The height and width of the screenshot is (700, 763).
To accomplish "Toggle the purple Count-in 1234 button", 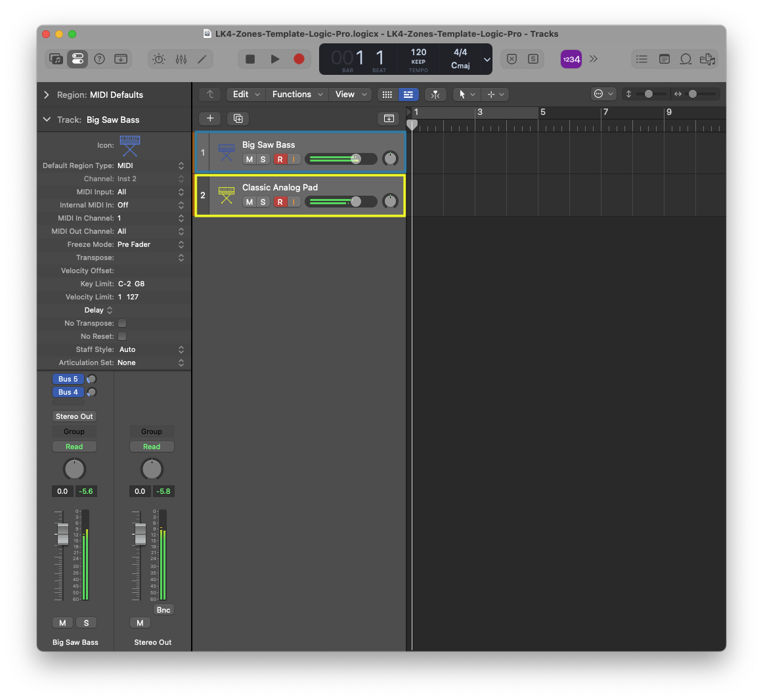I will (x=571, y=59).
